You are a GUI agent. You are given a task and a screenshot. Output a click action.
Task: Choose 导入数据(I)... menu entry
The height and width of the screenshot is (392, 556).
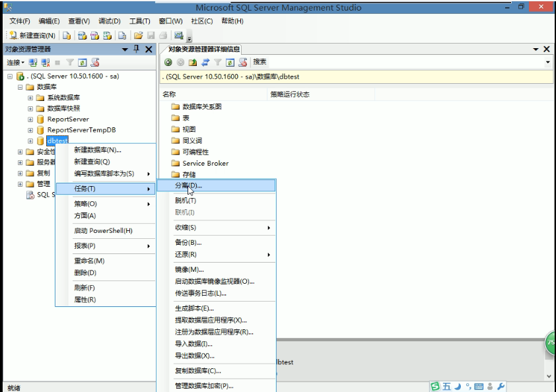tap(216, 344)
